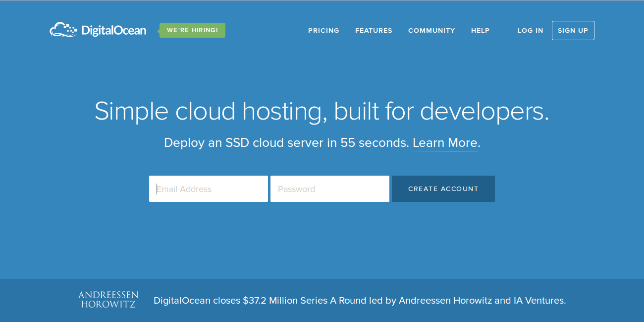
Task: Select Log In in the header
Action: [531, 31]
